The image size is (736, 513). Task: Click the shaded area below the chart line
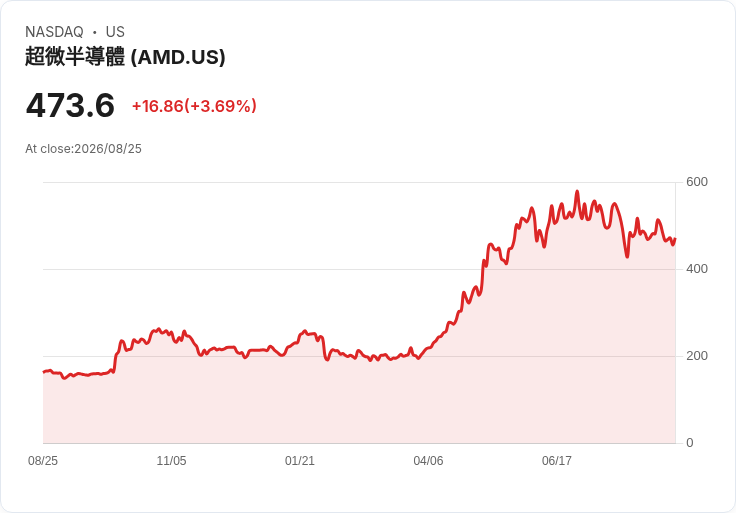[x=359, y=404]
